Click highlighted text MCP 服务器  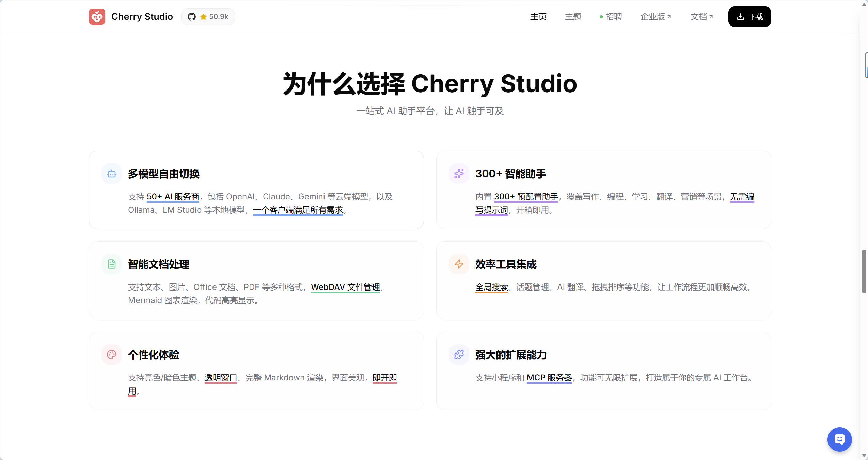tap(549, 378)
